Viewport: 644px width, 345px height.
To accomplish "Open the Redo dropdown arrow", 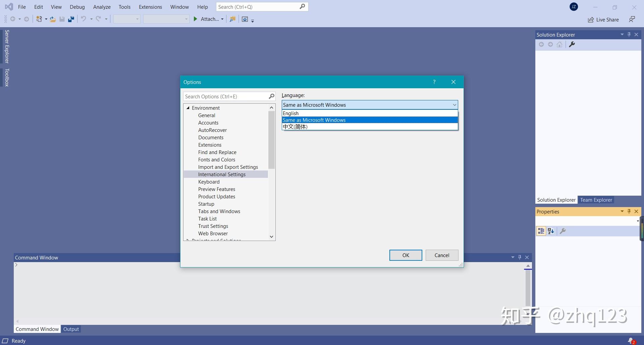I will [106, 19].
